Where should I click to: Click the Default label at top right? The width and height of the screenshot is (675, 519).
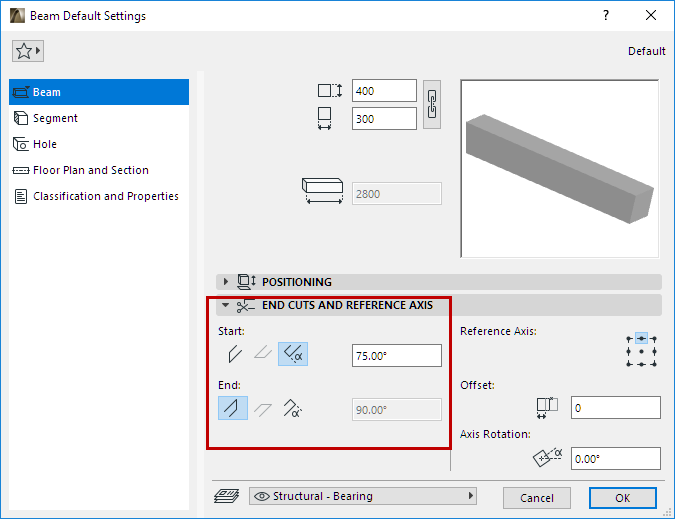tap(647, 51)
